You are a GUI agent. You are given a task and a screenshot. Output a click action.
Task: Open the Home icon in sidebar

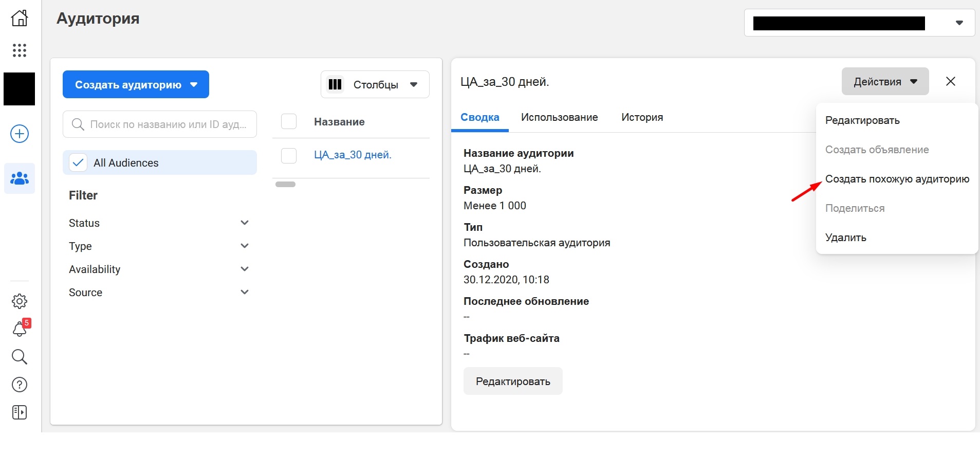point(20,18)
